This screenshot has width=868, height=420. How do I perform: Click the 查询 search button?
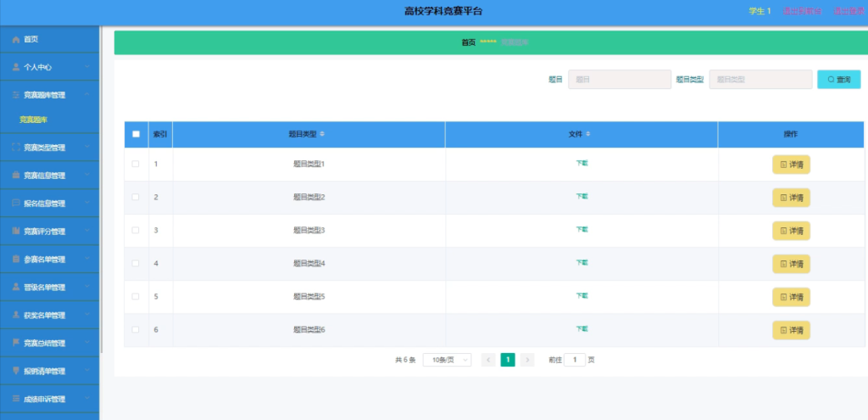tap(839, 79)
